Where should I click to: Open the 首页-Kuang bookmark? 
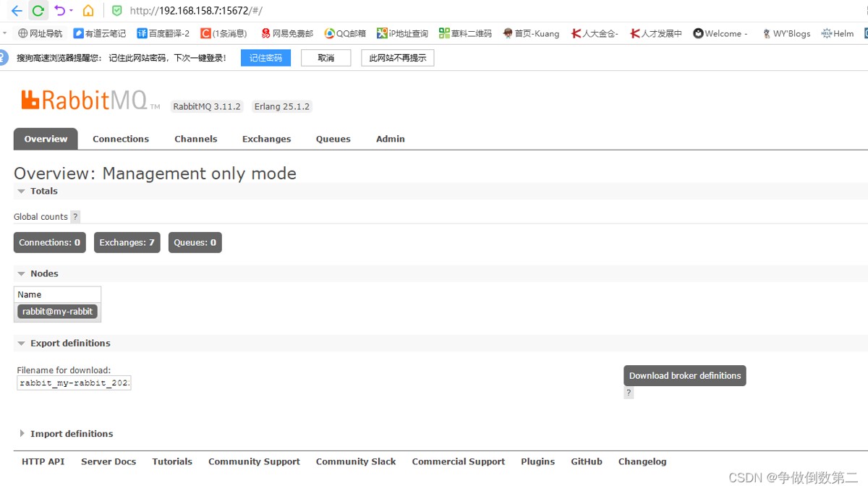[531, 33]
